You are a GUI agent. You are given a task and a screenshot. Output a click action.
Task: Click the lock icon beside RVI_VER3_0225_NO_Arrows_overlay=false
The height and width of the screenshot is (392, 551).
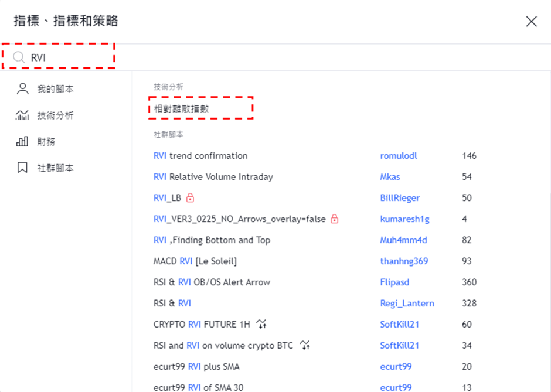335,219
